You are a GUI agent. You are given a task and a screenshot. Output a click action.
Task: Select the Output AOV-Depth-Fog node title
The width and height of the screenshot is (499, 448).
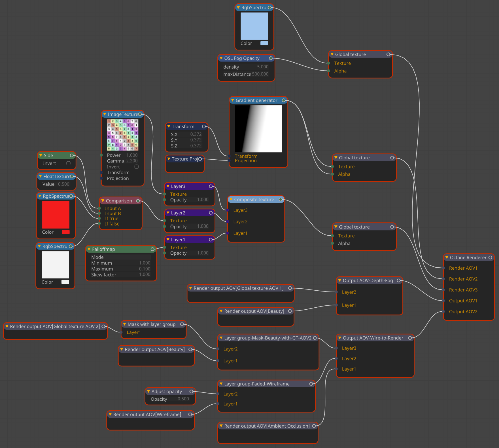pyautogui.click(x=368, y=280)
